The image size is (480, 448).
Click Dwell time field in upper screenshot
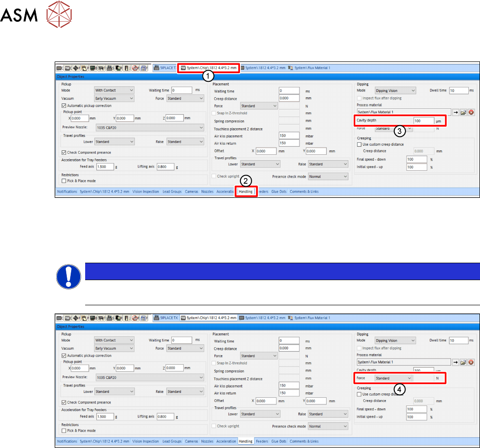click(x=459, y=90)
